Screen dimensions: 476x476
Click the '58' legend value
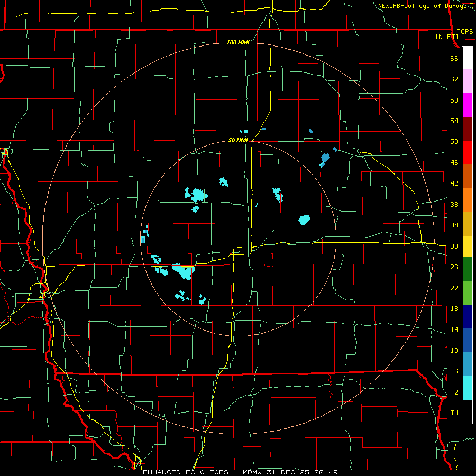[x=454, y=100]
